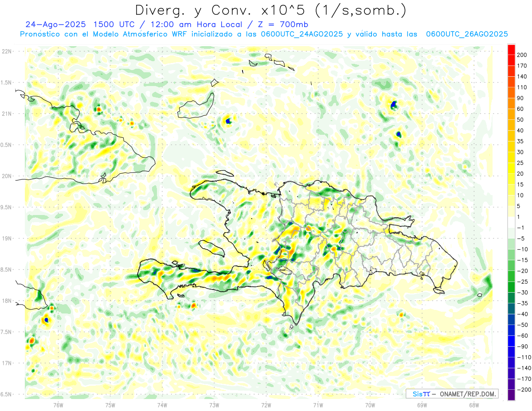The image size is (532, 411).
Task: Click the '70W' longitude label
Action: pos(370,405)
